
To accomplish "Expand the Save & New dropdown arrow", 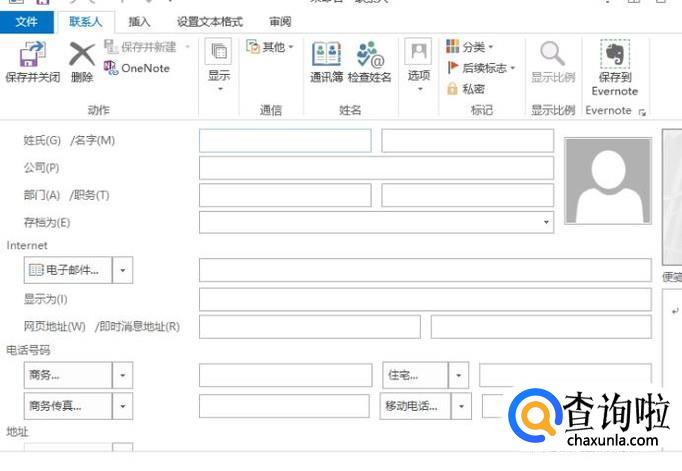I will [x=187, y=47].
